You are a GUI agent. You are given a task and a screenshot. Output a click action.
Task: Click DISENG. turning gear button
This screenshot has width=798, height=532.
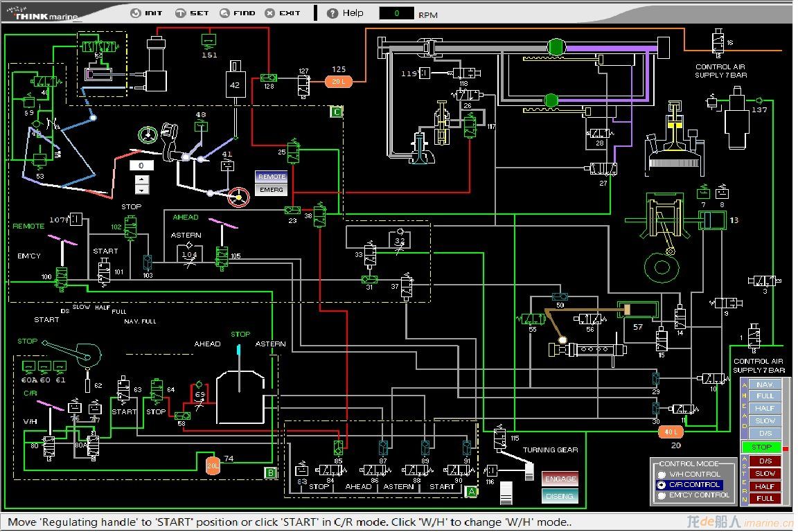pos(560,497)
